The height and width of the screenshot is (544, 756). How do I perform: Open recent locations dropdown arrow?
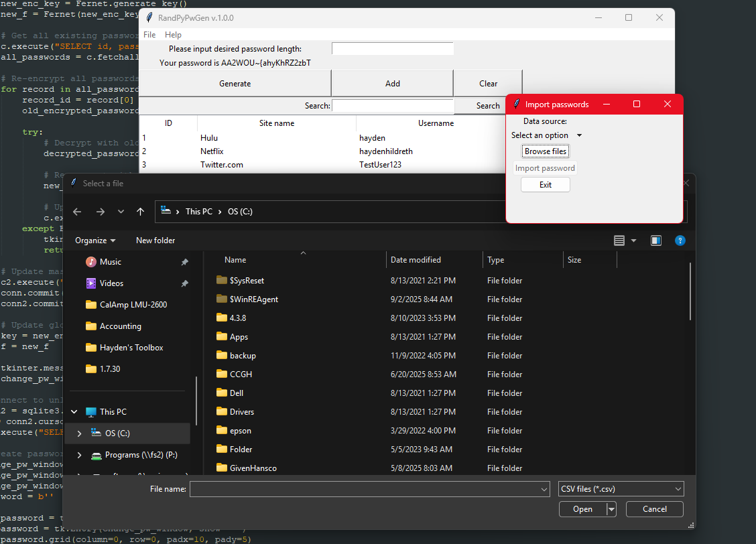tap(121, 212)
